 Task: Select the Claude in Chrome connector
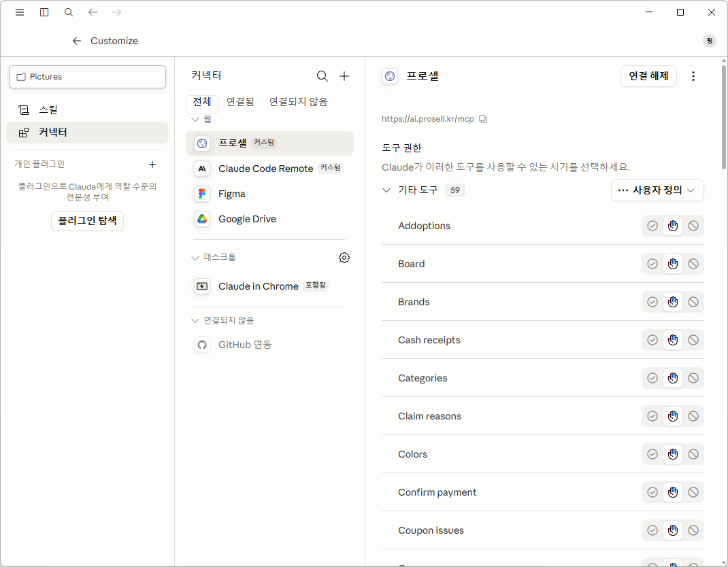point(269,286)
